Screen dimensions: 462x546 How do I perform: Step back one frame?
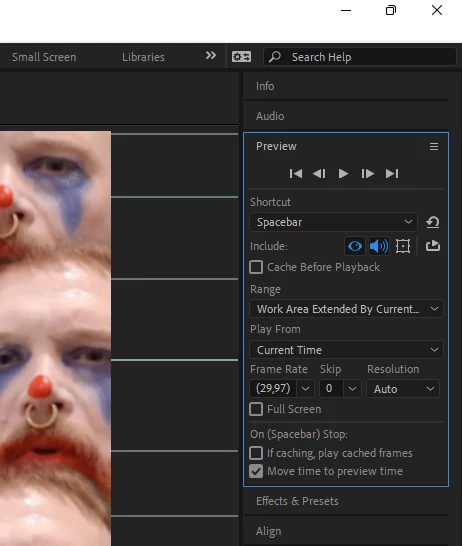pos(319,173)
